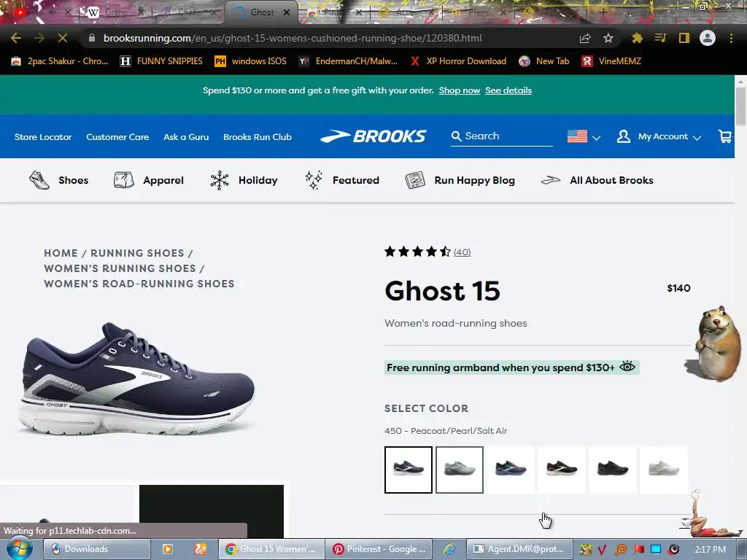Expand My Account dropdown chevron
The height and width of the screenshot is (560, 747).
(697, 138)
